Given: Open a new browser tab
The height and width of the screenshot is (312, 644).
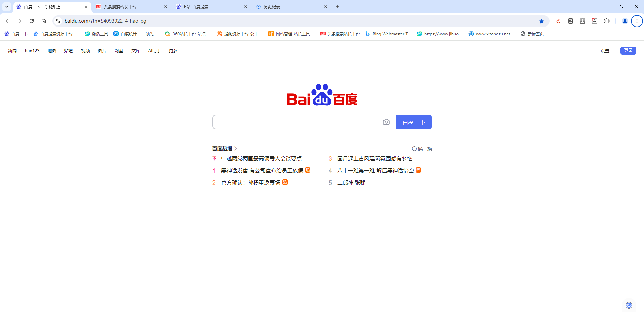Looking at the screenshot, I should 338,7.
